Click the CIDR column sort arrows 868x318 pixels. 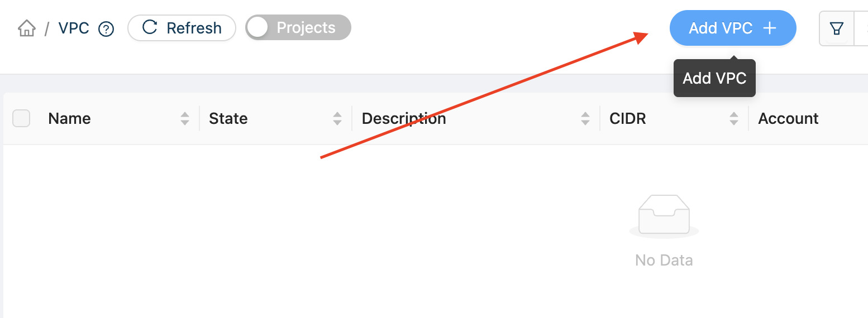pyautogui.click(x=734, y=118)
